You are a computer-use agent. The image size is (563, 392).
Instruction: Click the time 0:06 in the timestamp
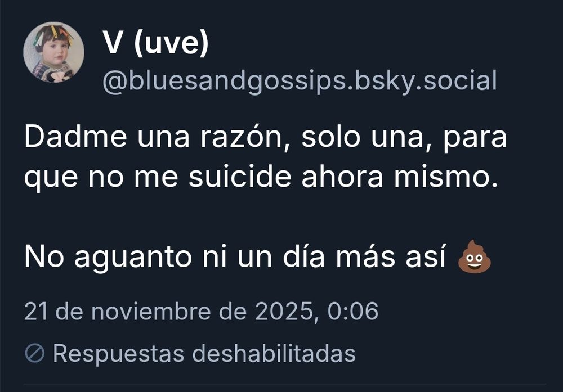pyautogui.click(x=353, y=311)
